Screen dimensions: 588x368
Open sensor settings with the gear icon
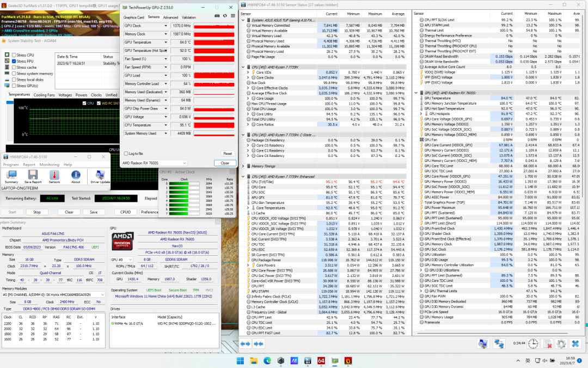(561, 343)
